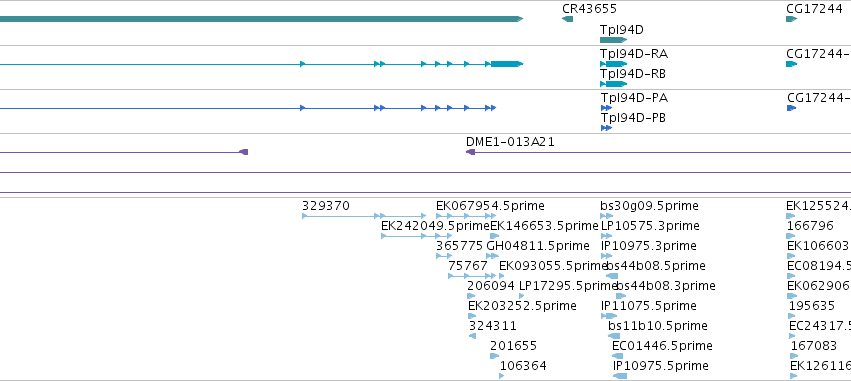Click the DME1-013A21 feature label
Viewport: 851px width, 381px height.
(x=510, y=142)
